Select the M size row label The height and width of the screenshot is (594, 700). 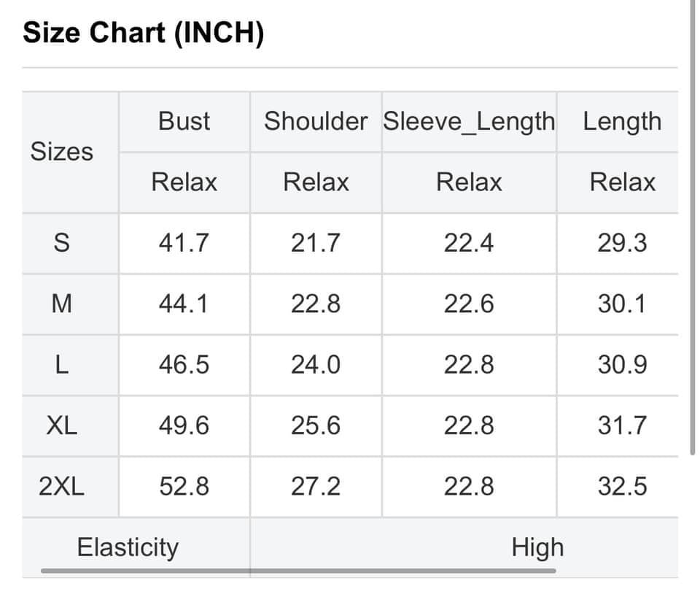coord(62,304)
